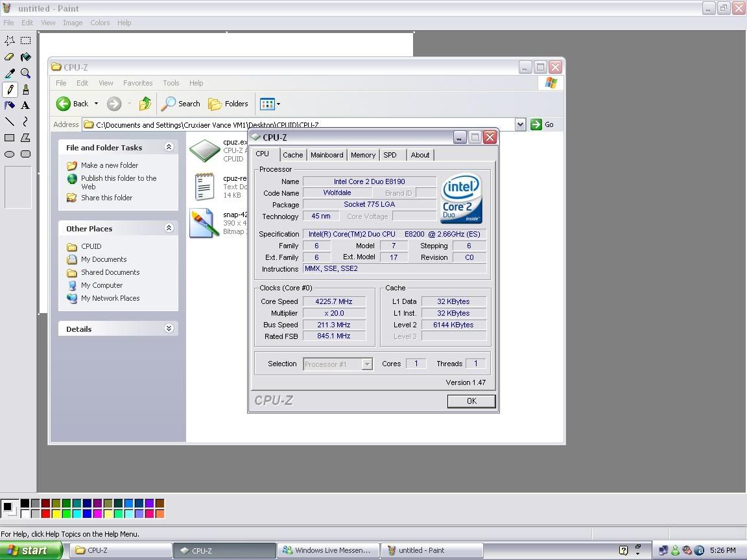Choose the Fill With Color bucket
This screenshot has height=560, width=747.
[25, 57]
